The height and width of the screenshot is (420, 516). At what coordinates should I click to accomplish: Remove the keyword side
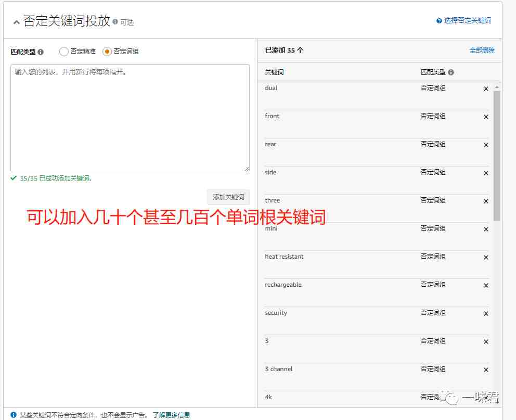pyautogui.click(x=486, y=173)
